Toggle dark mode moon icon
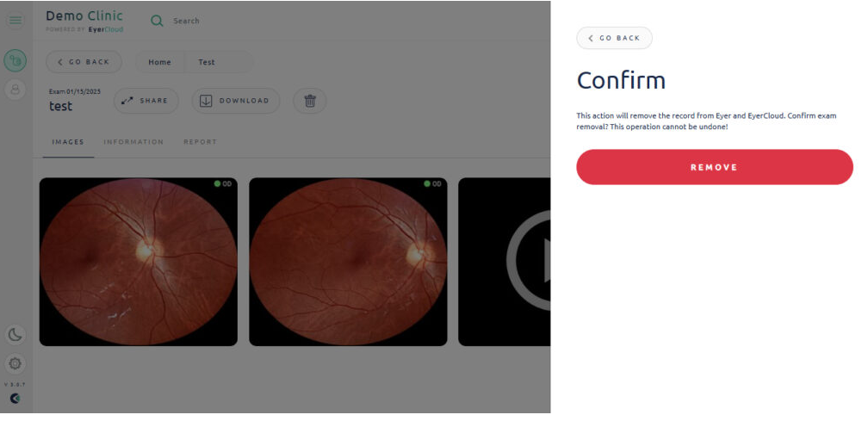The image size is (868, 421). 15,334
